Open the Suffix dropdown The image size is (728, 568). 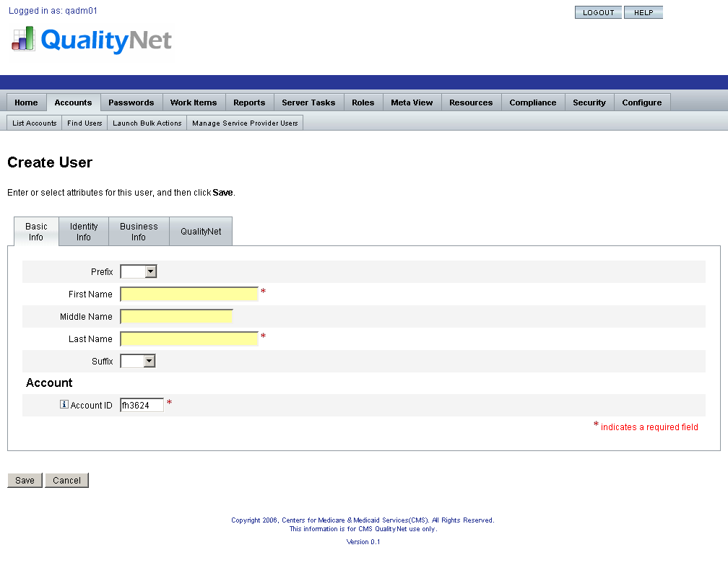pos(138,361)
